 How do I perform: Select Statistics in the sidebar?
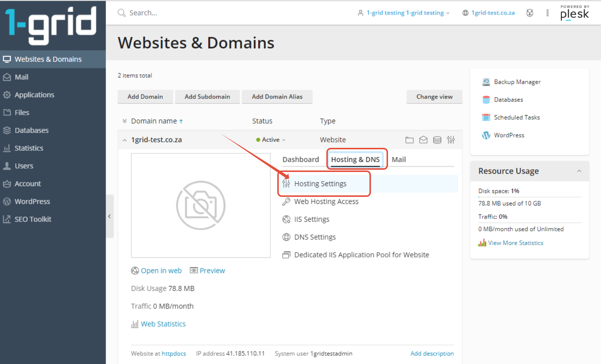tap(53, 148)
